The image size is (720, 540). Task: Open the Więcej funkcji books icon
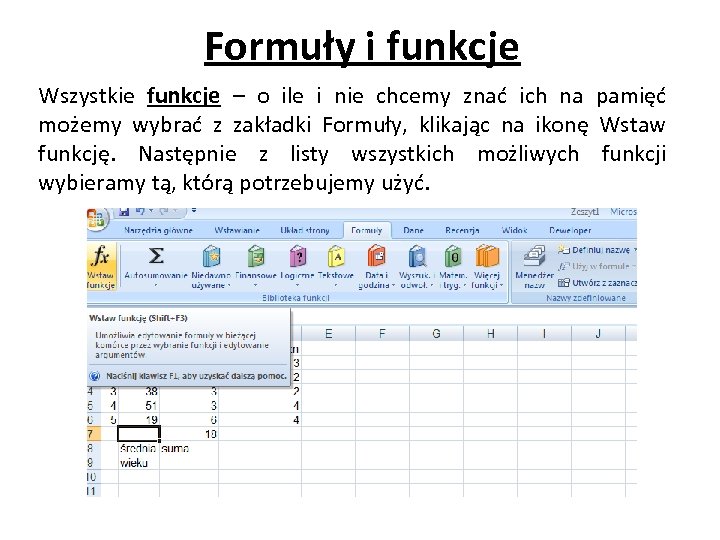tap(487, 256)
